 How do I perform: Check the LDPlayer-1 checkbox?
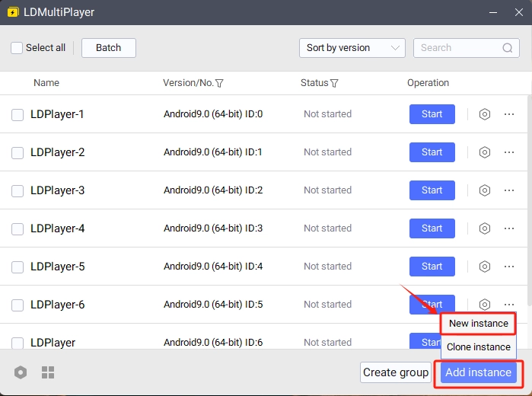(18, 115)
